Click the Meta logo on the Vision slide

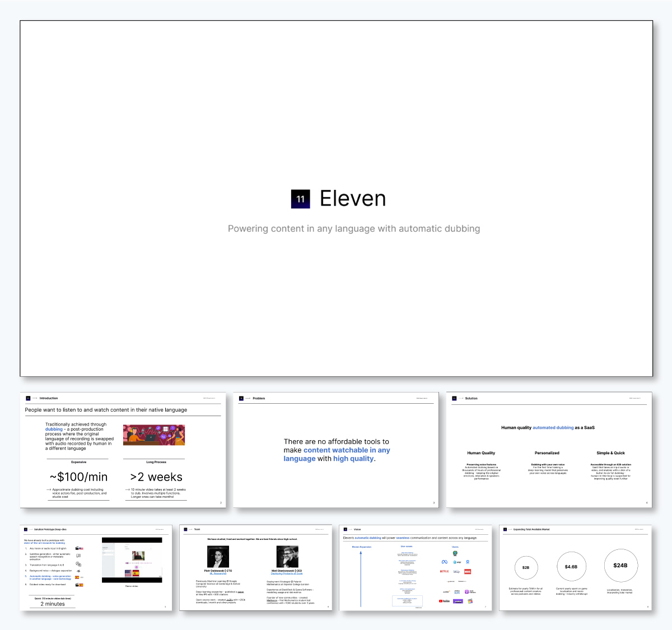tap(444, 562)
